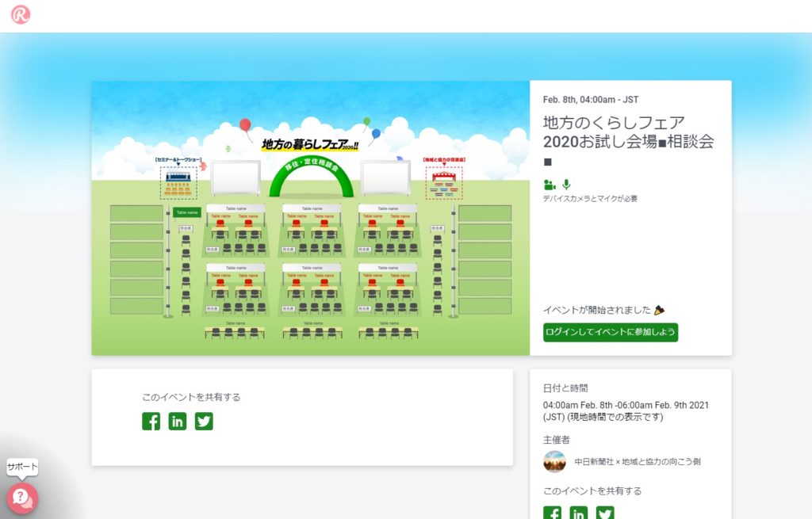
Task: Share on Twitter in the date sidebar
Action: [x=605, y=513]
